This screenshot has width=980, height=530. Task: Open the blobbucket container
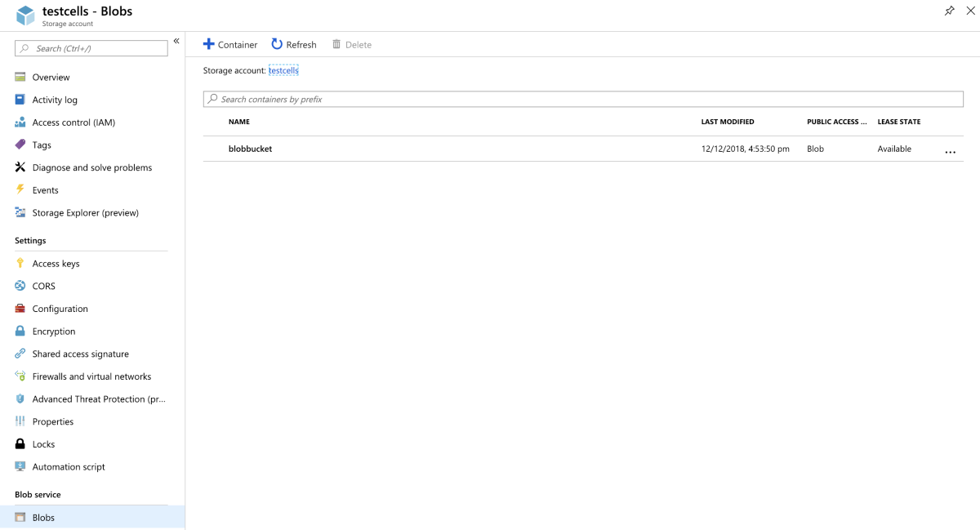pyautogui.click(x=251, y=149)
